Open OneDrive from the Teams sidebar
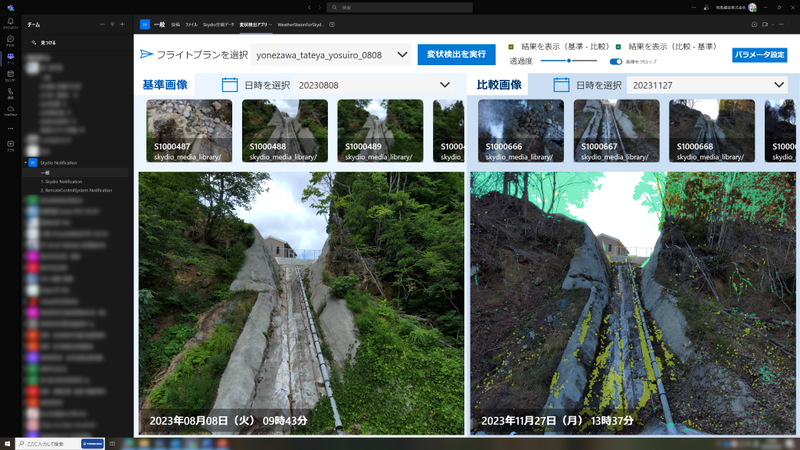The height and width of the screenshot is (450, 800). point(10,110)
